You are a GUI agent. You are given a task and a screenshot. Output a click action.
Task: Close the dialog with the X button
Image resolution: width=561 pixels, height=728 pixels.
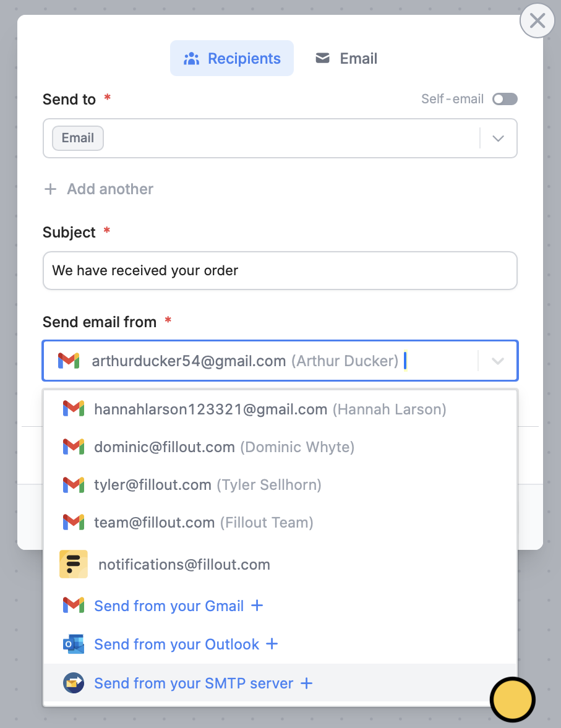pos(537,20)
